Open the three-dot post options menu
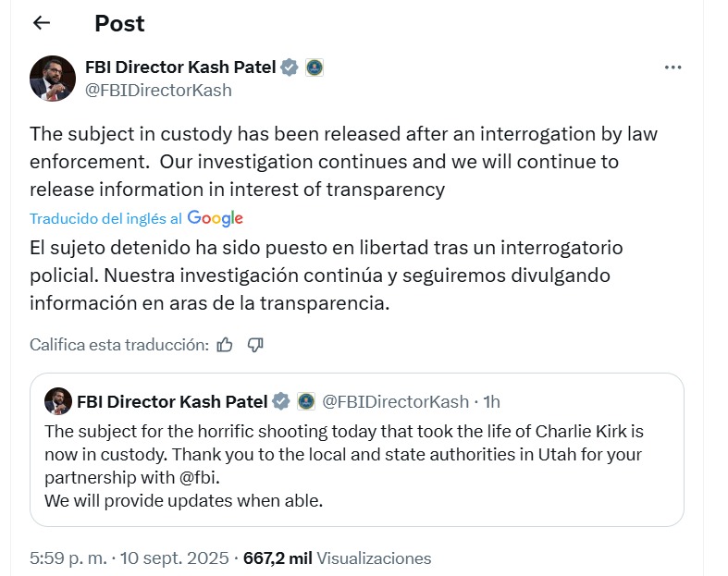Viewport: 728px width, 576px height. pyautogui.click(x=672, y=67)
